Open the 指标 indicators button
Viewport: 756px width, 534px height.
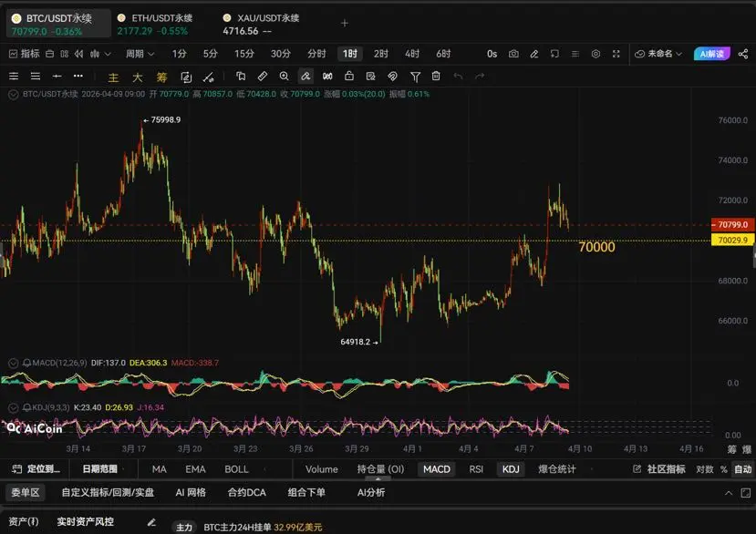[24, 54]
